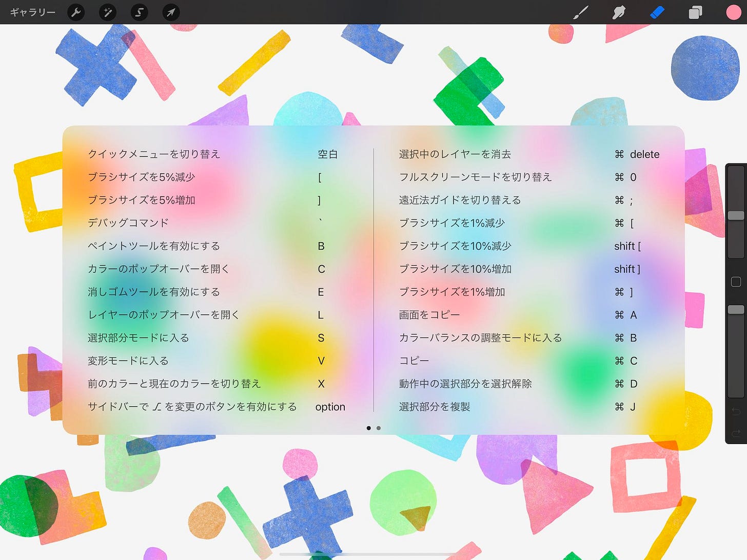This screenshot has width=747, height=560.
Task: Open the pink active color swatch
Action: [734, 12]
